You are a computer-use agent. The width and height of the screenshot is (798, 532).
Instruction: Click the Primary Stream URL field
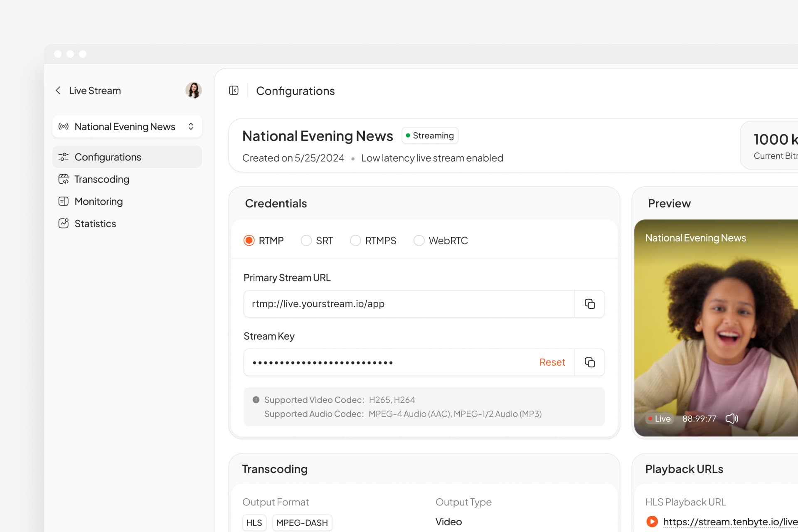pyautogui.click(x=409, y=304)
